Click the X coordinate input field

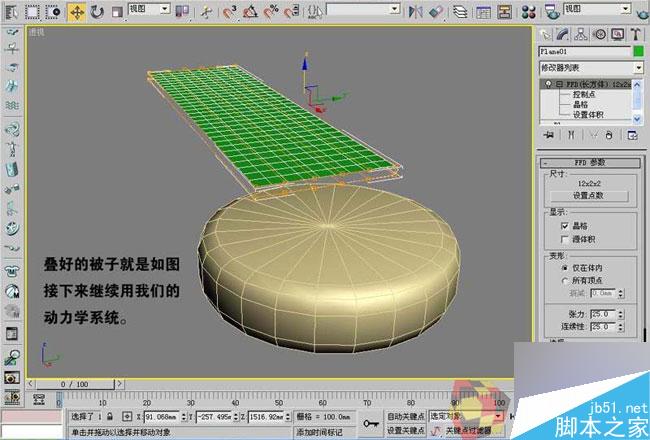coord(162,416)
